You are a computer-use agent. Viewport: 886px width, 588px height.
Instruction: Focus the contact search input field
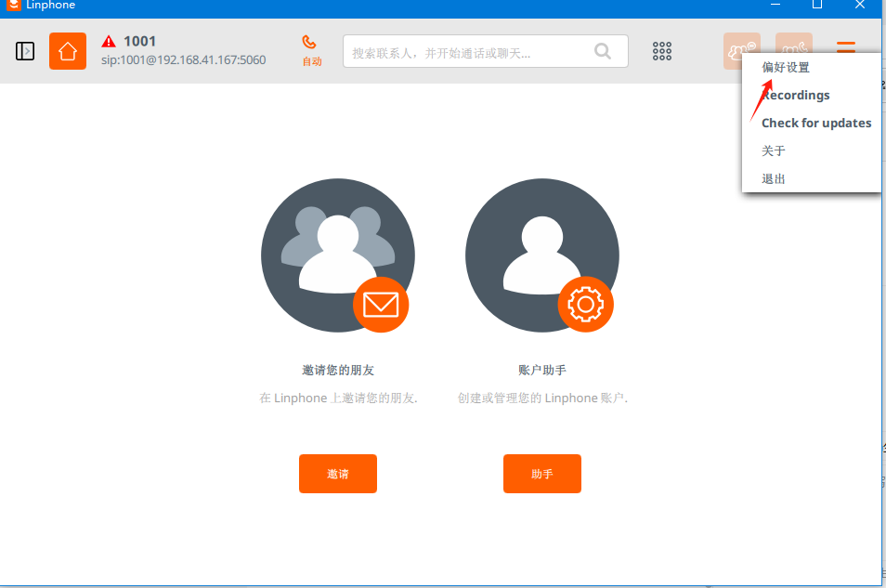pos(486,51)
